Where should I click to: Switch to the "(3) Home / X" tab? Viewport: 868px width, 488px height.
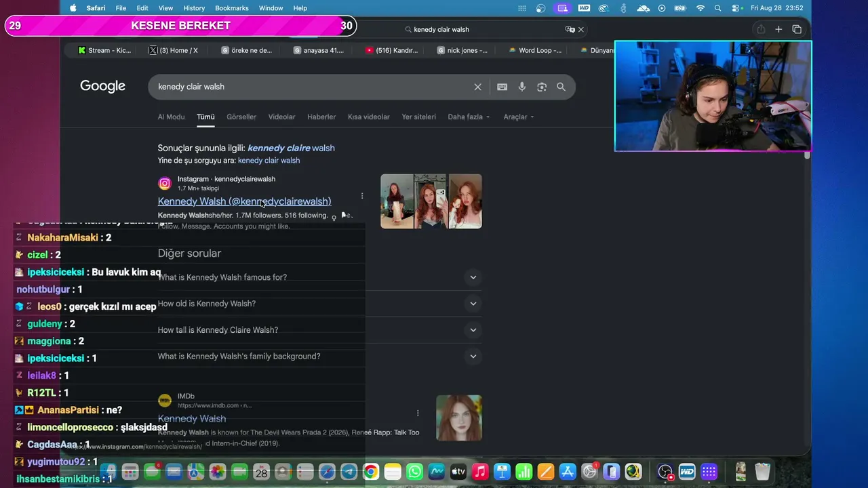click(174, 50)
